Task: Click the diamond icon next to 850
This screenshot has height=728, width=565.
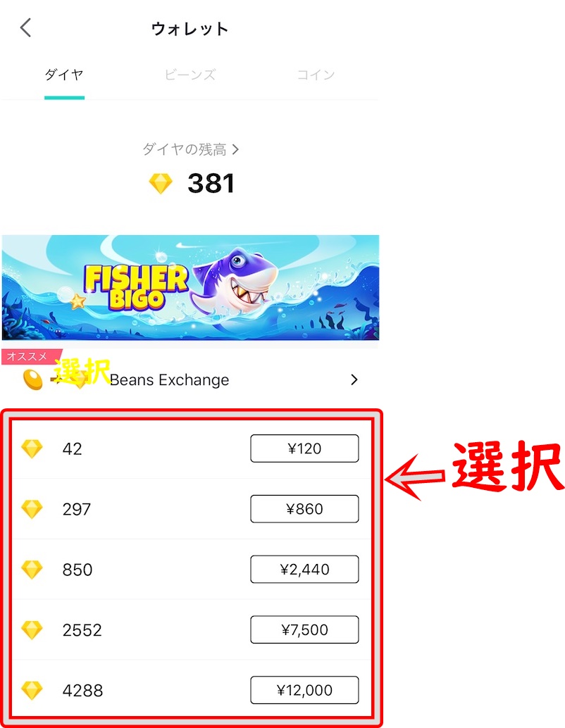Action: click(32, 569)
